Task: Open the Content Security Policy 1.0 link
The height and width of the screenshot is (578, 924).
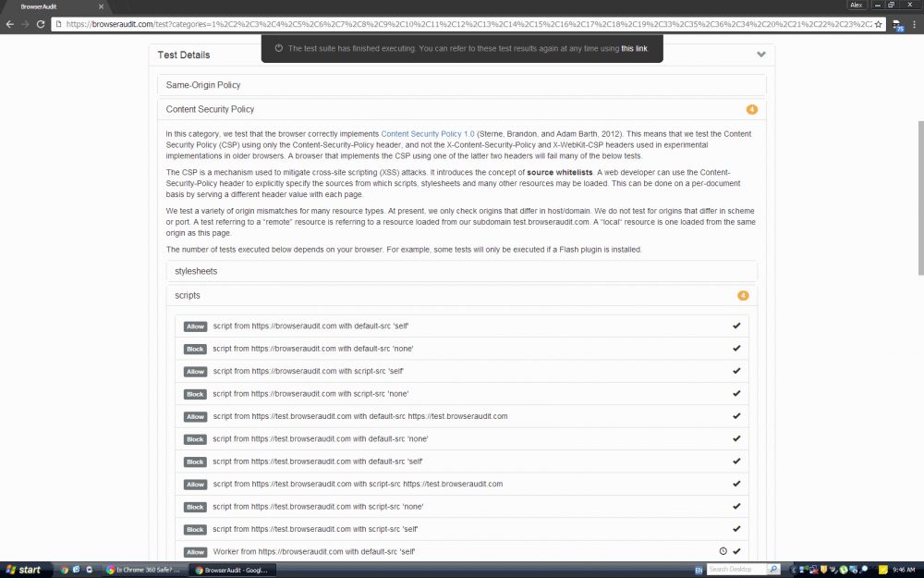Action: [427, 134]
